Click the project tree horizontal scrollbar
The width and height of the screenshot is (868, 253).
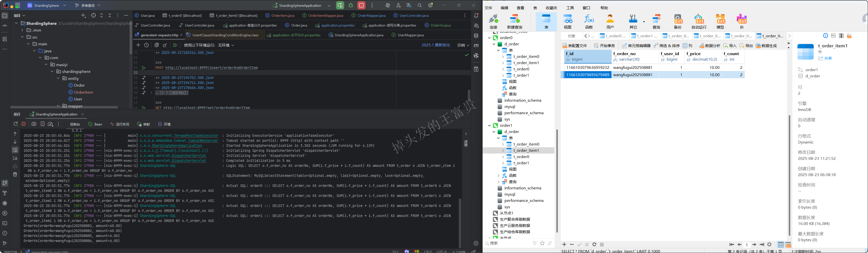[x=64, y=107]
